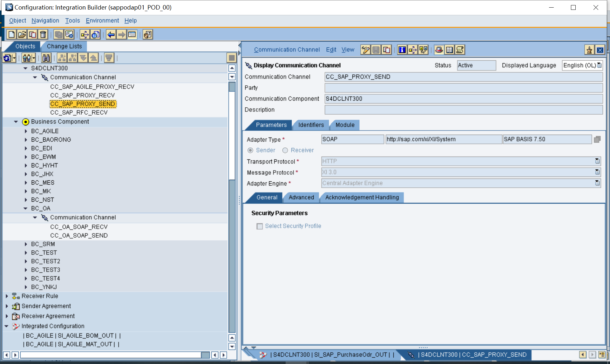Click the binoculars Find icon in Objects toolbar
610x364 pixels.
click(x=46, y=58)
